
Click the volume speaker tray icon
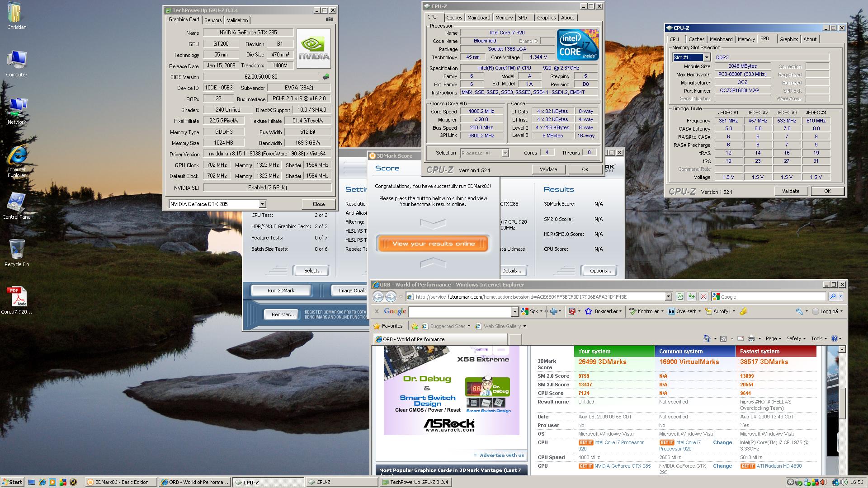(844, 482)
